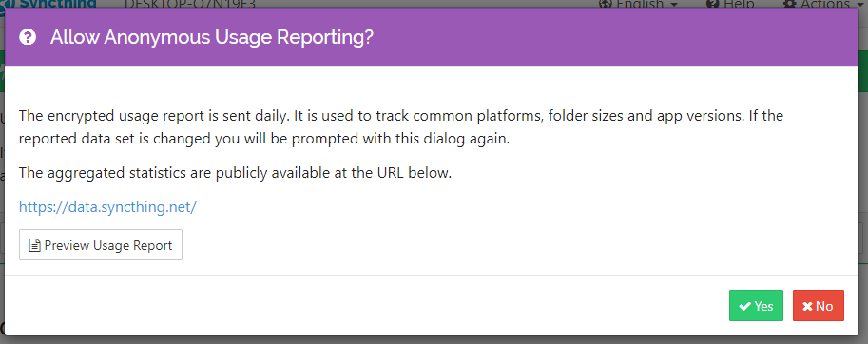
Task: Click the Help question mark icon in navbar
Action: click(713, 4)
